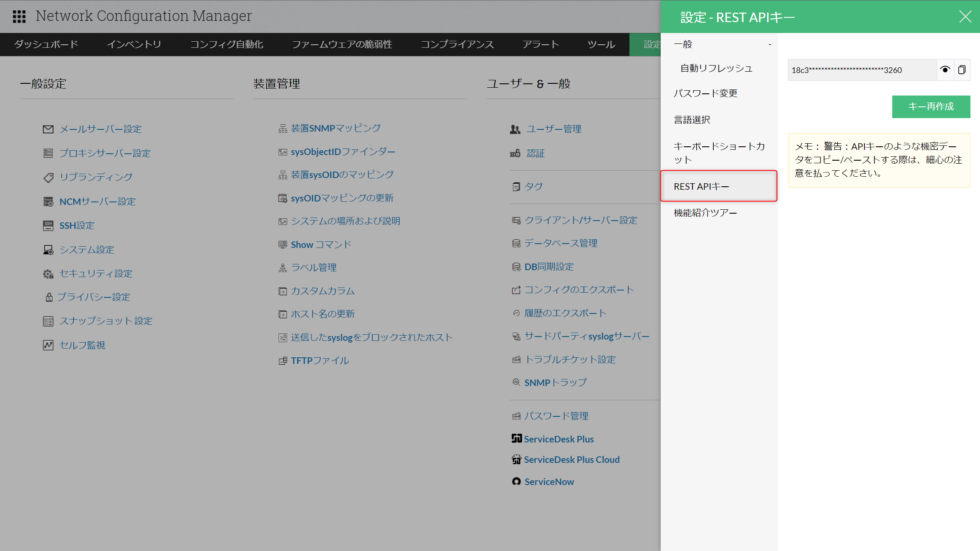The image size is (980, 551).
Task: Click the mail server settings envelope icon
Action: tap(48, 129)
